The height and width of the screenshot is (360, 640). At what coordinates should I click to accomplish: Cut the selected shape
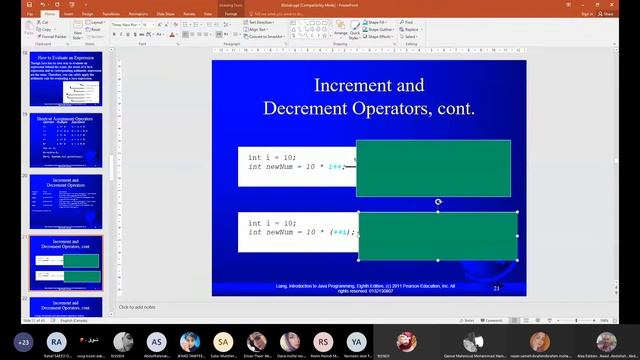42,22
